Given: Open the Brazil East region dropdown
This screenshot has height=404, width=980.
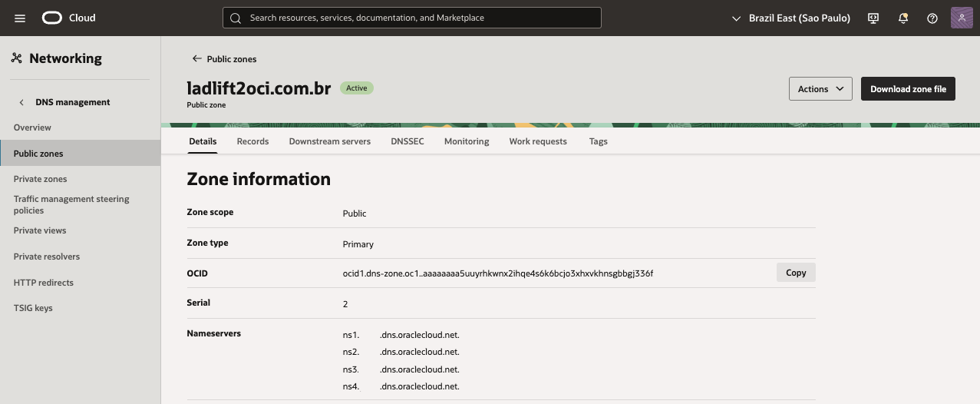Looking at the screenshot, I should click(x=791, y=18).
